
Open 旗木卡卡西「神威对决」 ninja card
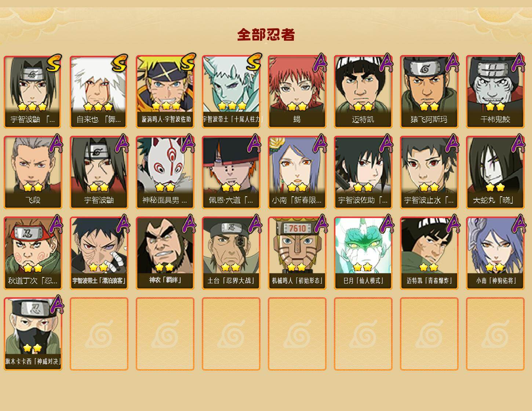pos(33,334)
